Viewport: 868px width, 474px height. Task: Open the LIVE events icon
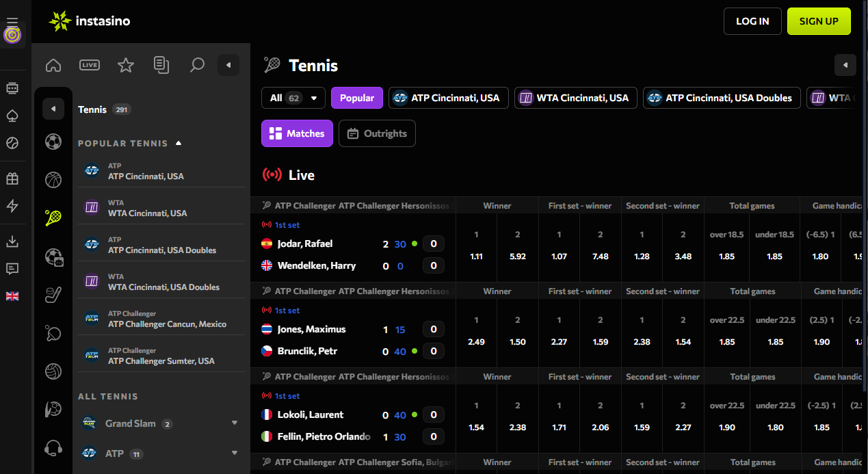90,65
